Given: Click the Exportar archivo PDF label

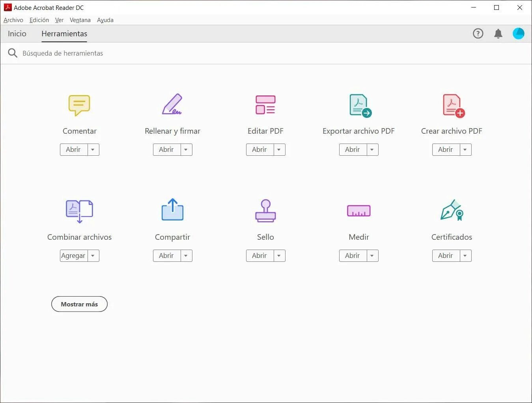Looking at the screenshot, I should point(358,131).
